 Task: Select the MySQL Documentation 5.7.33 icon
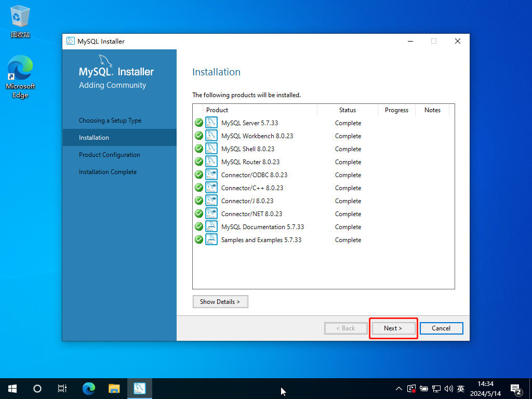(x=211, y=227)
